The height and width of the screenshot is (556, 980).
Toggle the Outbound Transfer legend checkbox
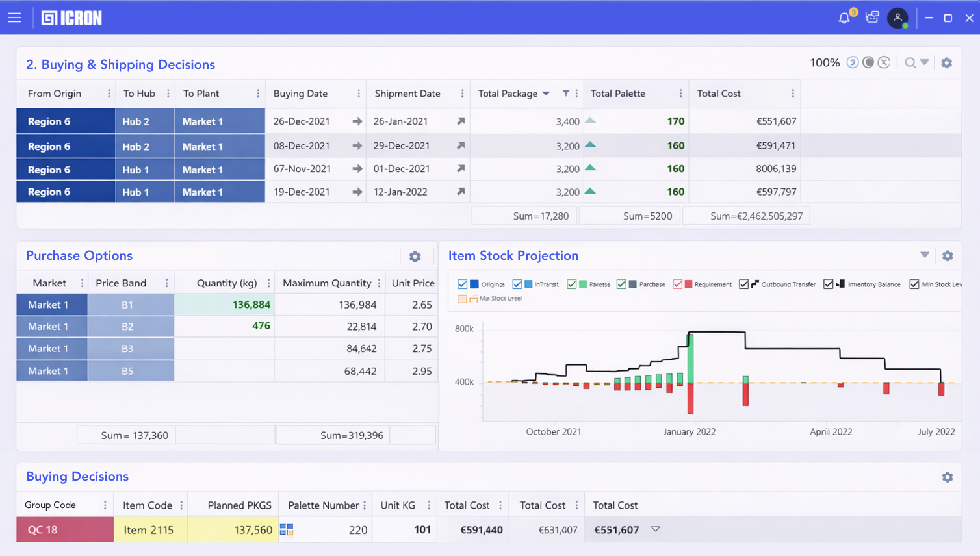pos(743,284)
